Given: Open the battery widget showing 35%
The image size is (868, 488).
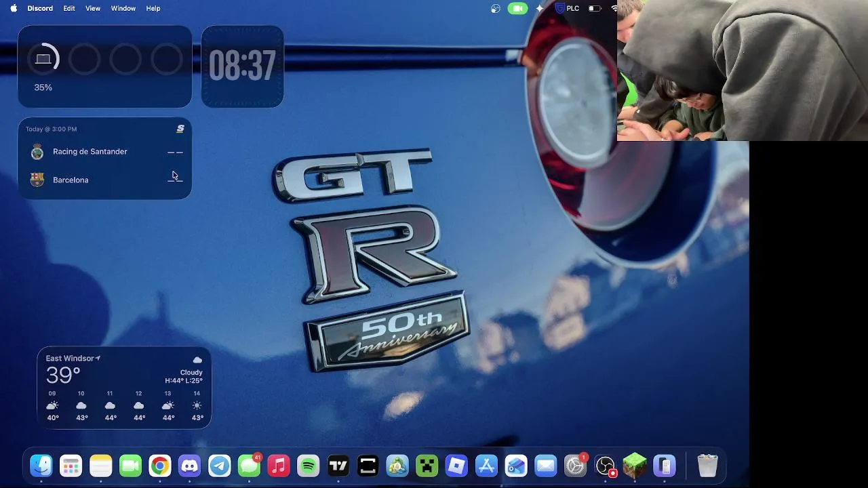Looking at the screenshot, I should [x=104, y=66].
